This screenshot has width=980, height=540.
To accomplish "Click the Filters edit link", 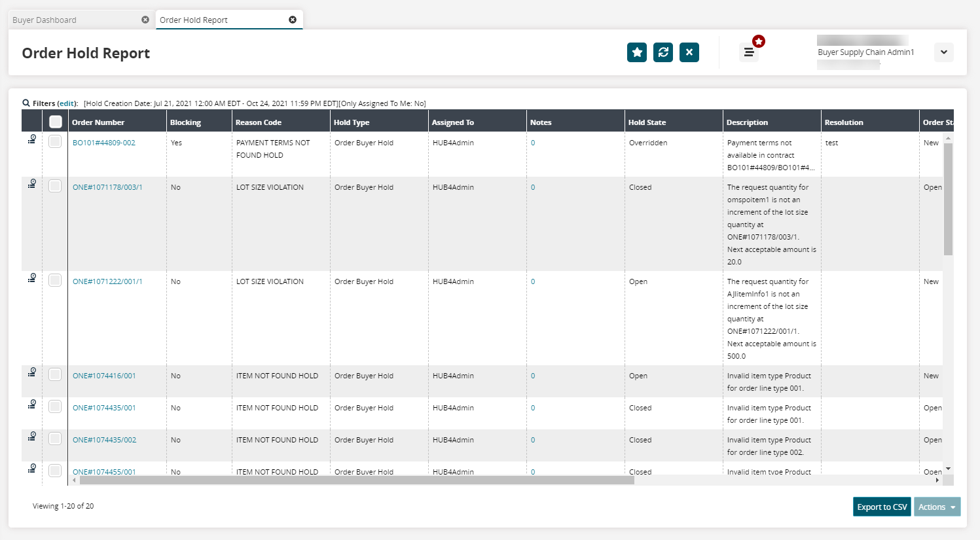I will click(67, 103).
